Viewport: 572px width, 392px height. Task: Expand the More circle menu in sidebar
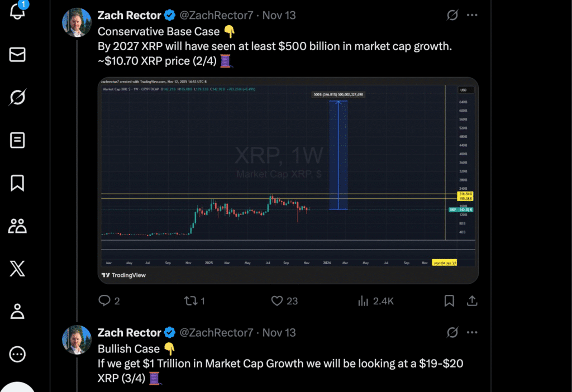pos(17,354)
